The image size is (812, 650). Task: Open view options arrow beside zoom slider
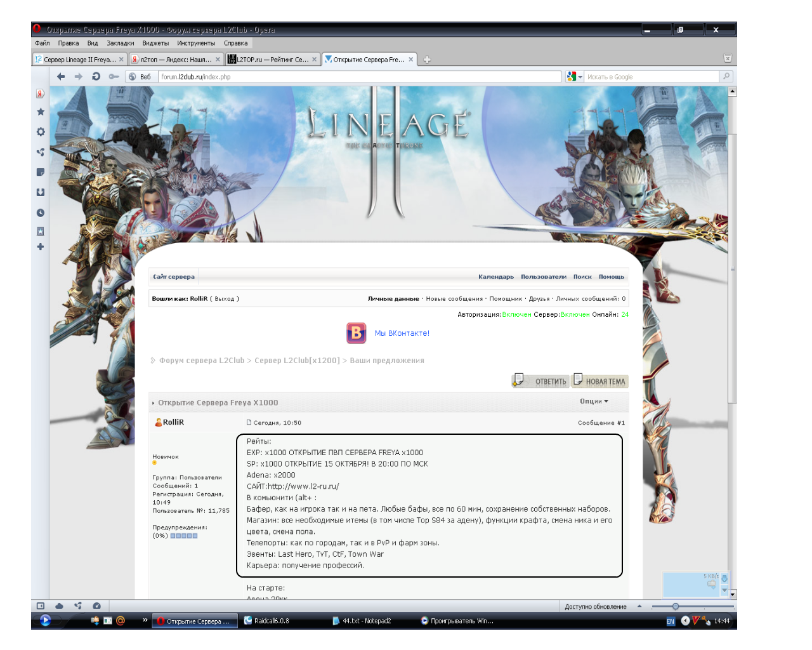(x=639, y=606)
